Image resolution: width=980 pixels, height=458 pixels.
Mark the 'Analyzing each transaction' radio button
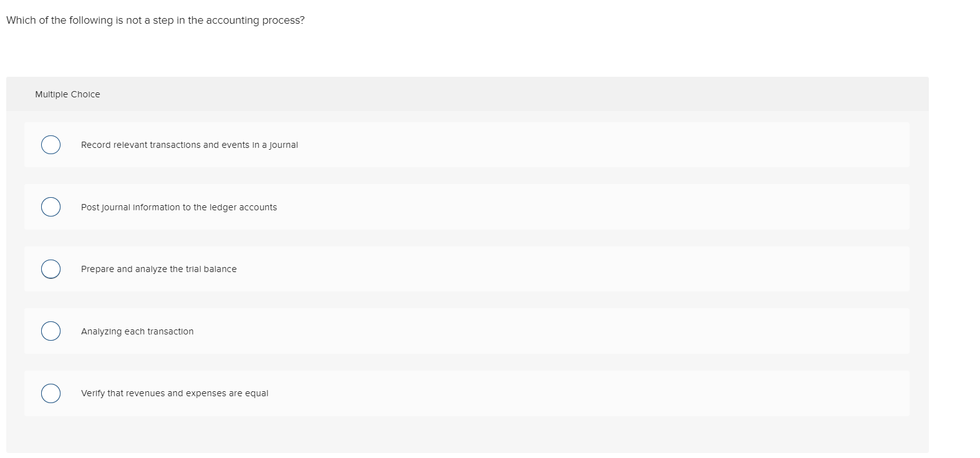tap(51, 331)
